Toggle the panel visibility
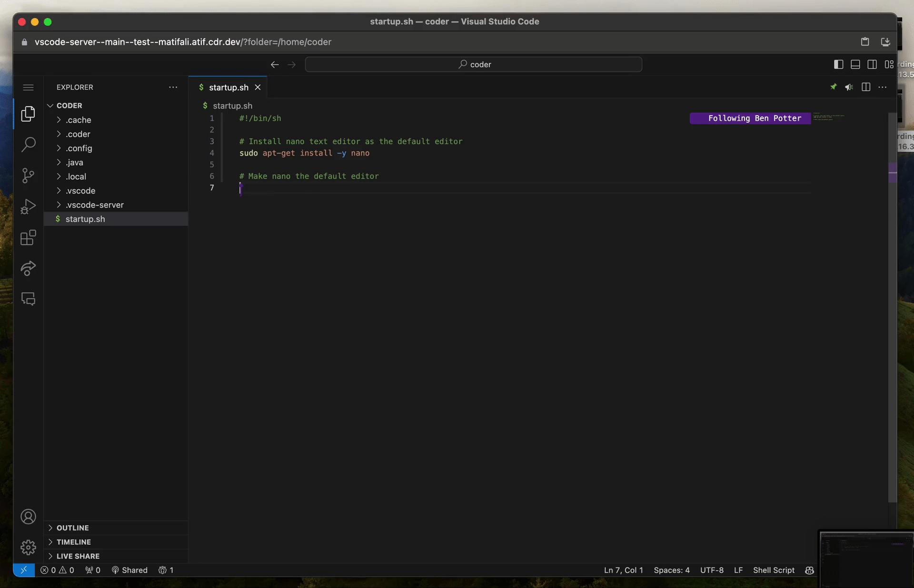This screenshot has height=588, width=914. tap(855, 64)
